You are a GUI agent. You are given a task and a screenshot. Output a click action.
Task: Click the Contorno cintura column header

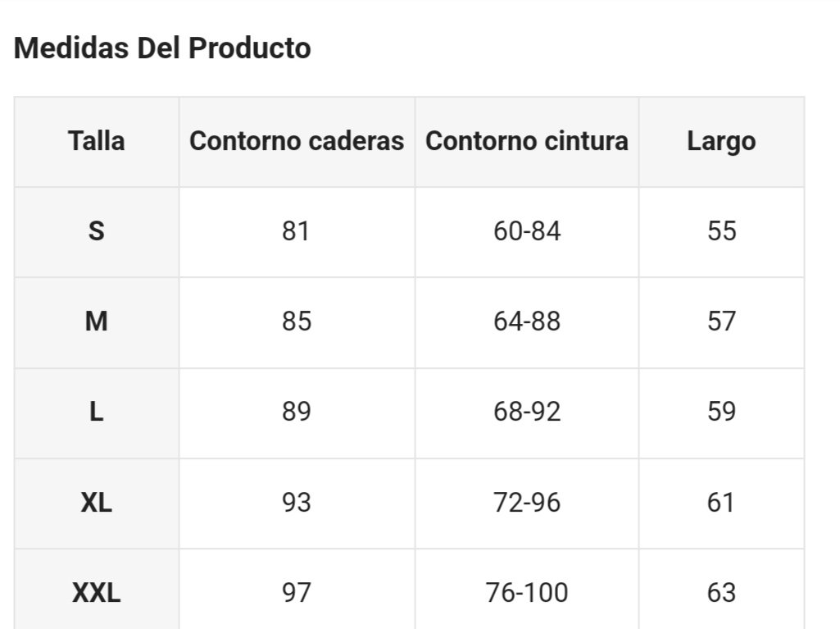point(527,142)
